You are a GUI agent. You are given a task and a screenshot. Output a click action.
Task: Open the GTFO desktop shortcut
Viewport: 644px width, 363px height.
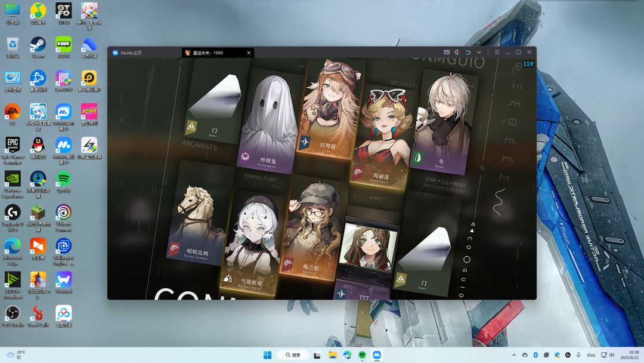(x=64, y=14)
